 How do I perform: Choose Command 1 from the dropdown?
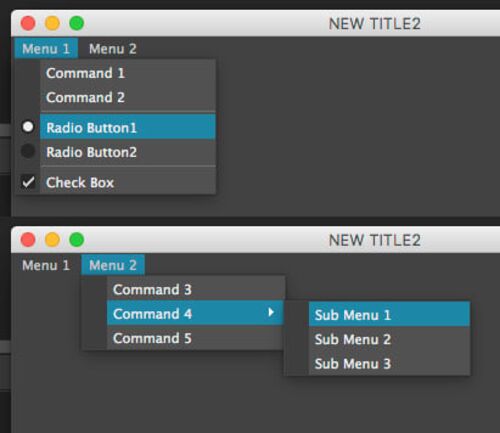point(128,73)
